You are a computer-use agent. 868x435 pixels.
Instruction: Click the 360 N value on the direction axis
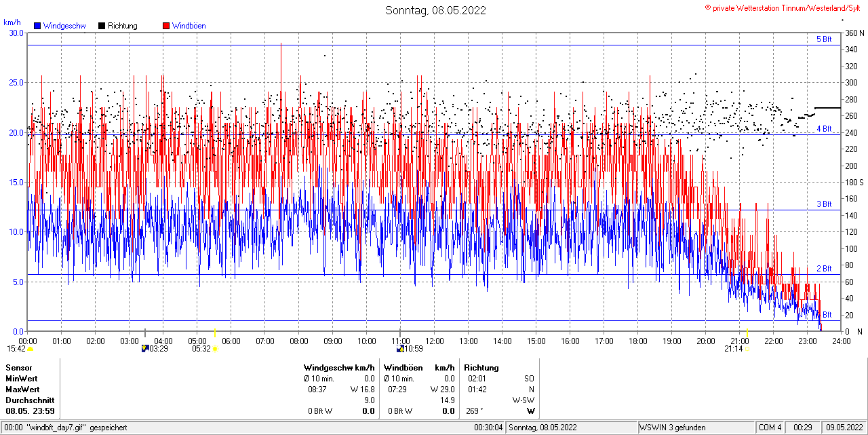pyautogui.click(x=854, y=33)
